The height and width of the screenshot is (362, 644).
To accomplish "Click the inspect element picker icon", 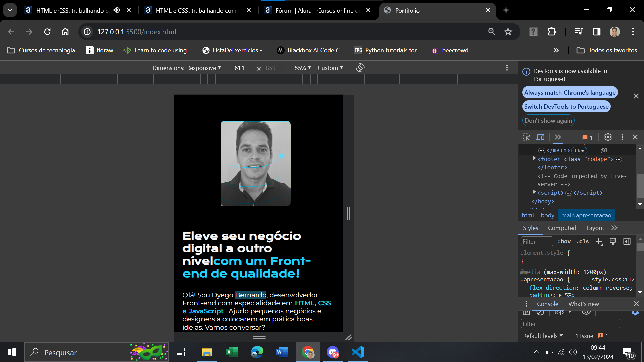I will [x=526, y=137].
